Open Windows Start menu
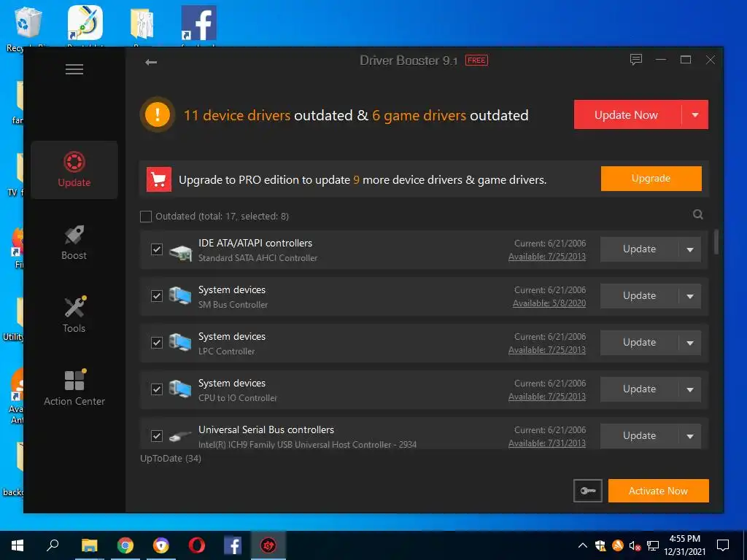Viewport: 747px width, 560px height. 18,545
